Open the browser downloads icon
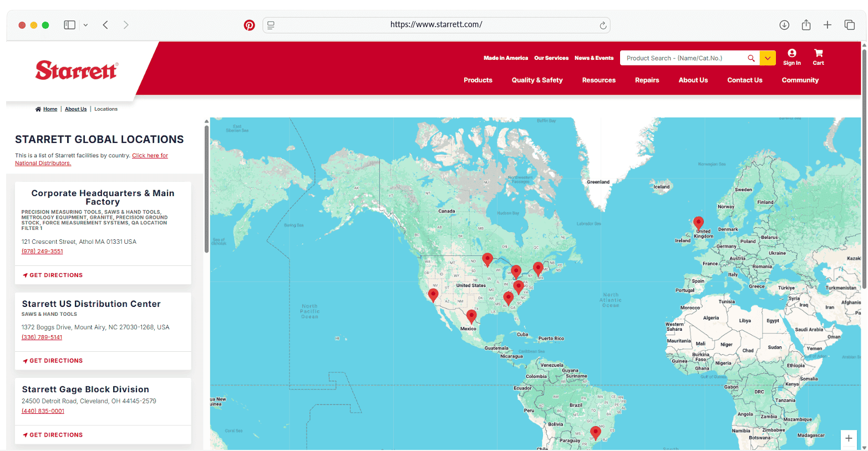This screenshot has height=451, width=868. [x=784, y=25]
